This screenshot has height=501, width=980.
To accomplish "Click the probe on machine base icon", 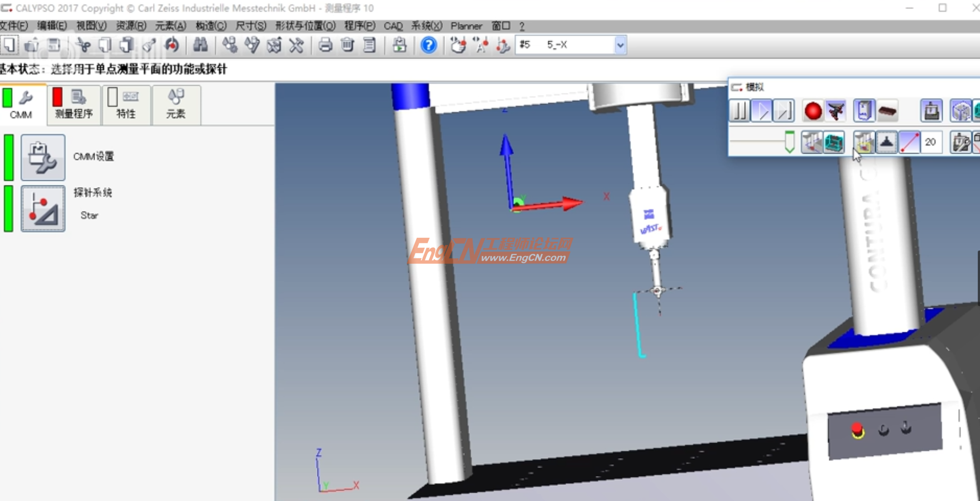I will click(931, 111).
